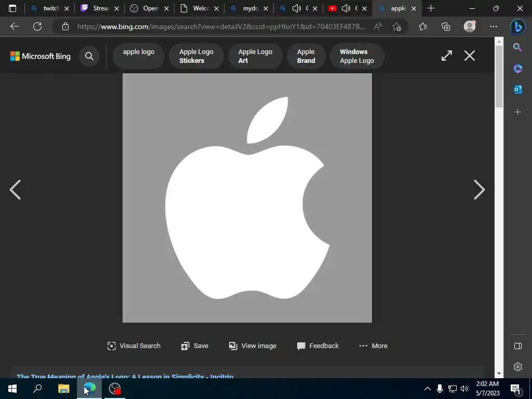Viewport: 532px width, 399px height.
Task: Add a sidebar app with plus icon
Action: 518,112
